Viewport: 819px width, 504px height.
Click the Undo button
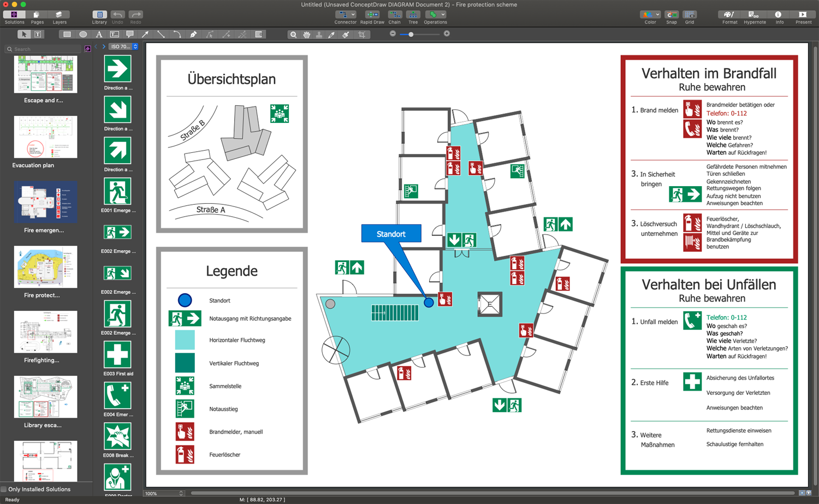[117, 17]
